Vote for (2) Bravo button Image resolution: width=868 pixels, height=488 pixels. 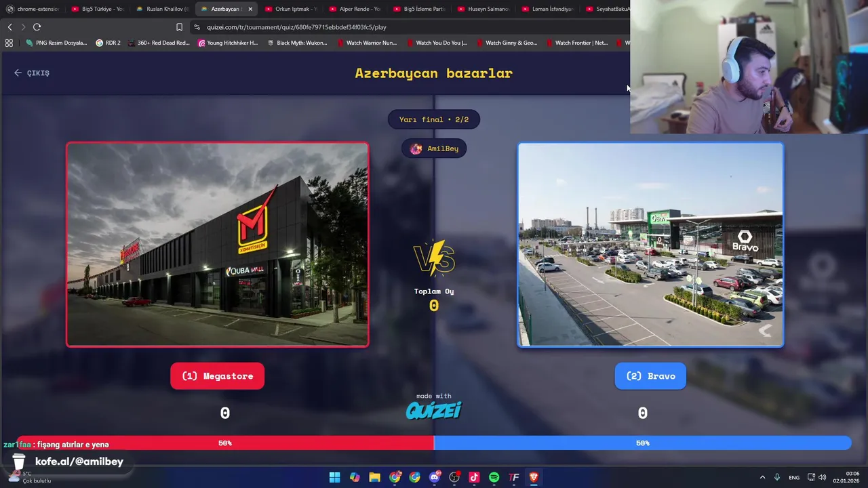(x=650, y=376)
